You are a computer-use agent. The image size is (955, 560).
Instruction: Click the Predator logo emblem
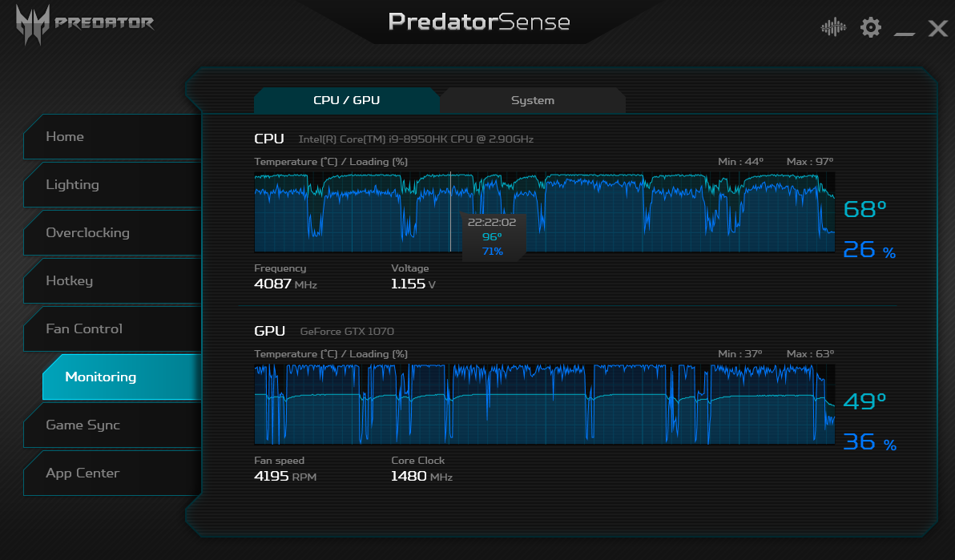(32, 25)
